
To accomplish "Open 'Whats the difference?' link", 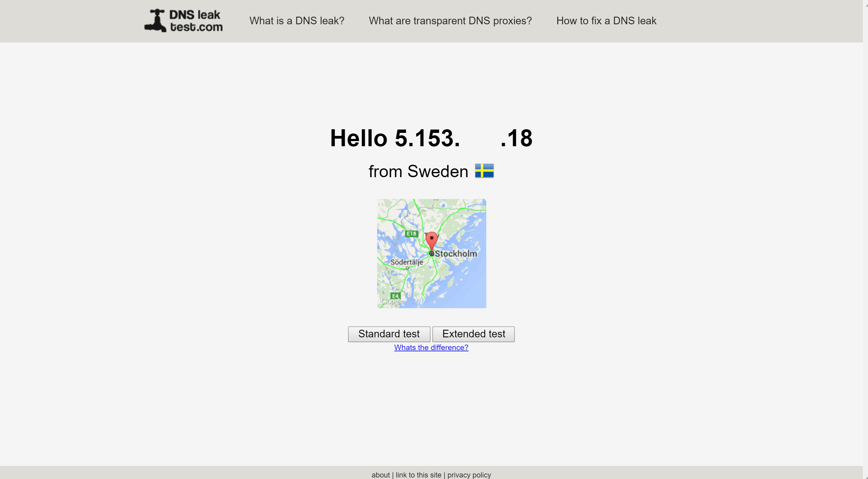I will pyautogui.click(x=431, y=347).
